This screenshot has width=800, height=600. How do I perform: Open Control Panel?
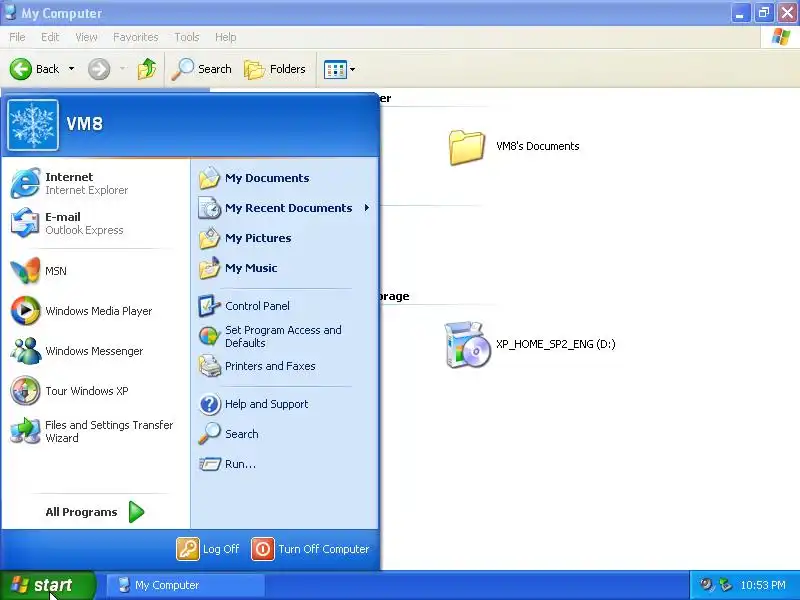[x=285, y=306]
